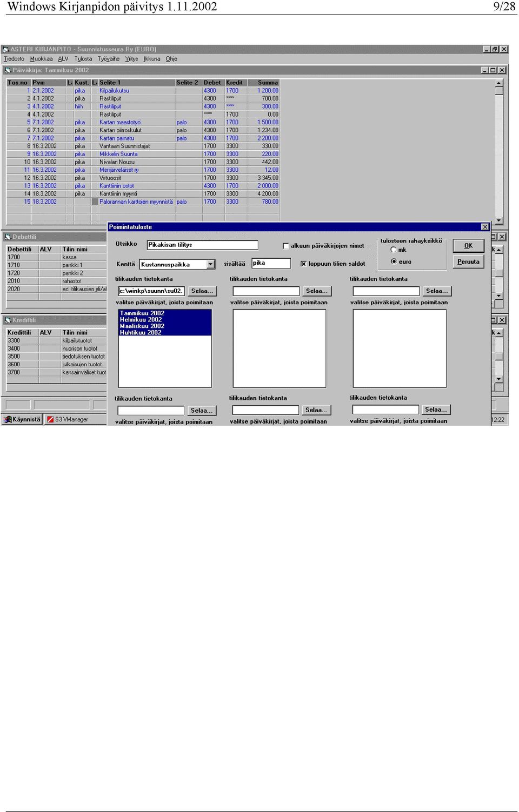
Task: Open the Muokkaa menu
Action: (x=41, y=59)
